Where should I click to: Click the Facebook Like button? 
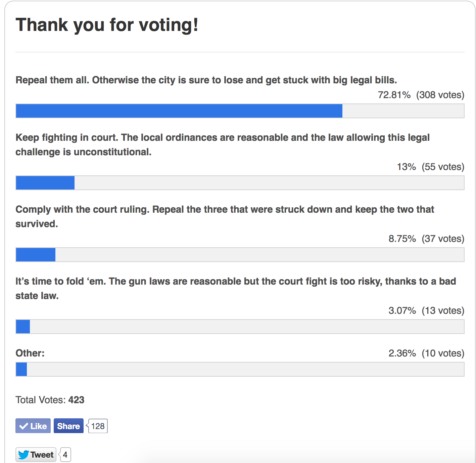pyautogui.click(x=33, y=426)
